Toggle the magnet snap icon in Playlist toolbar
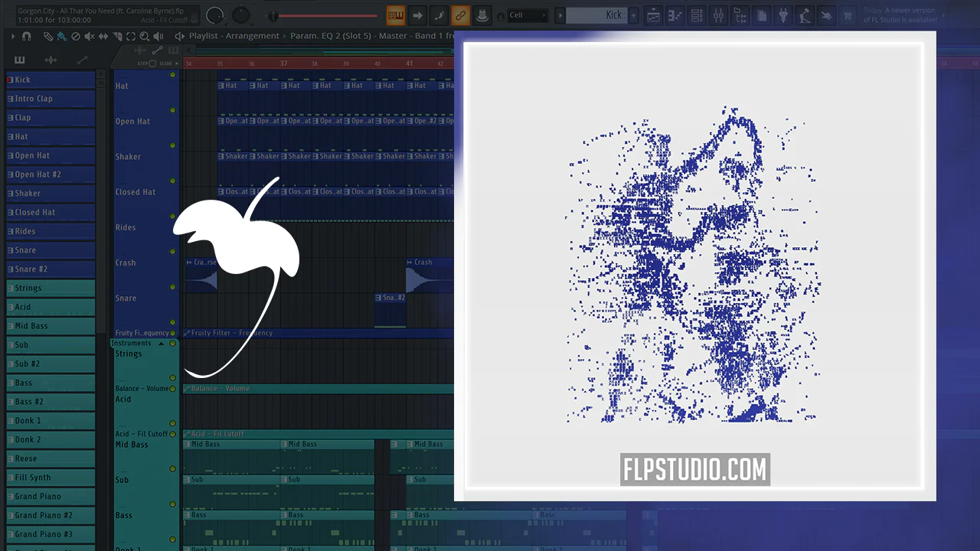The width and height of the screenshot is (980, 551). coord(27,36)
